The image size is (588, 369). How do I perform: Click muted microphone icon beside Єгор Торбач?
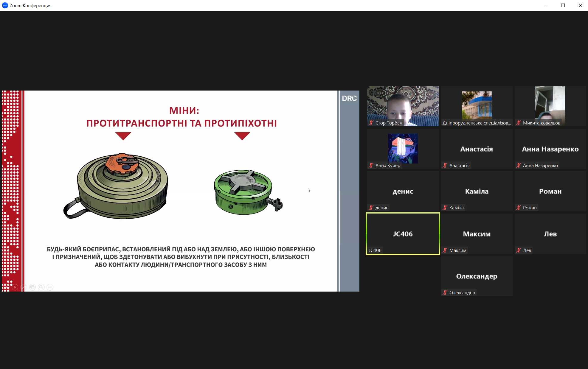(x=371, y=123)
